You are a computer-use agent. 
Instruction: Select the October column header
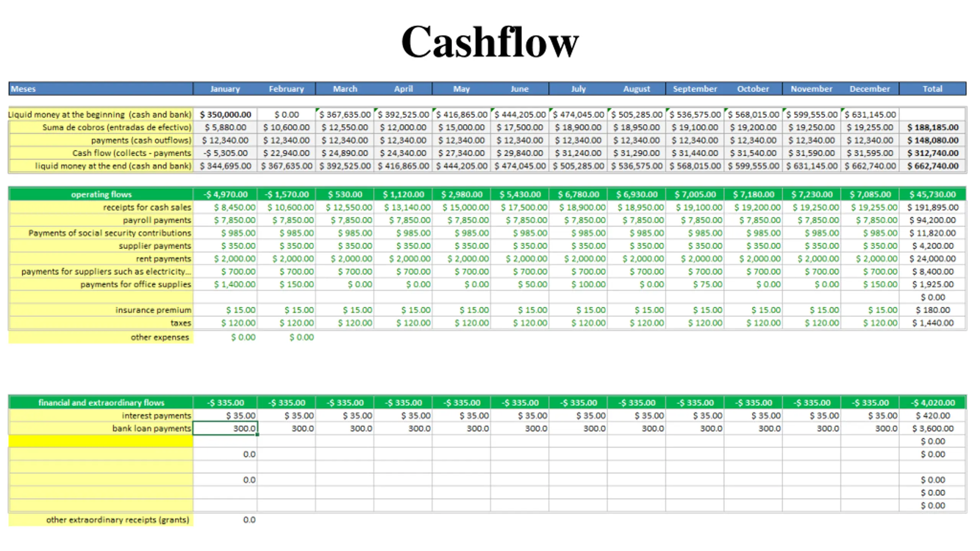coord(753,89)
